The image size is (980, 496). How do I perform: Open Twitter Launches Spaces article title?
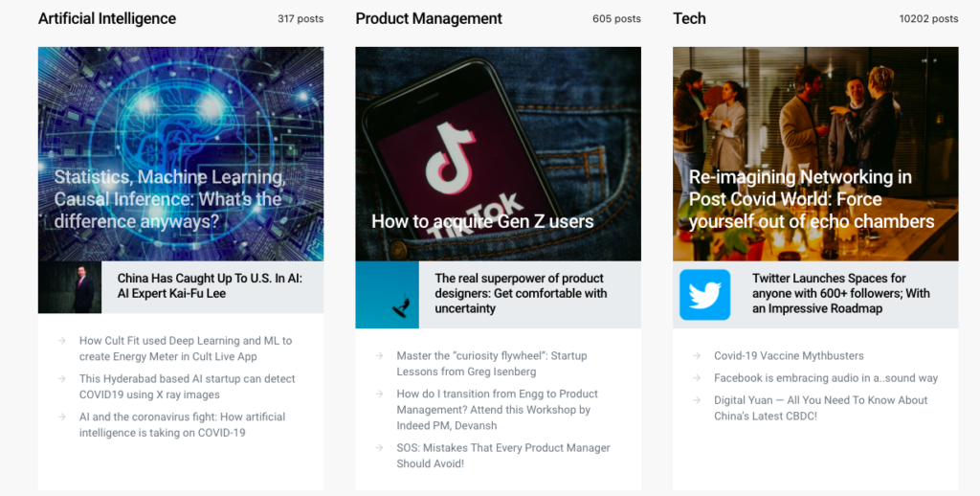point(841,293)
